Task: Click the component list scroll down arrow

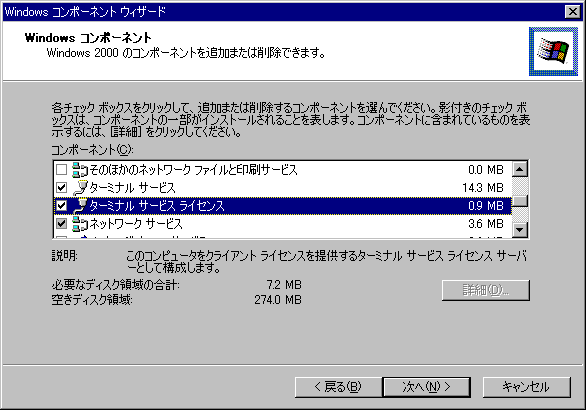Action: 519,229
